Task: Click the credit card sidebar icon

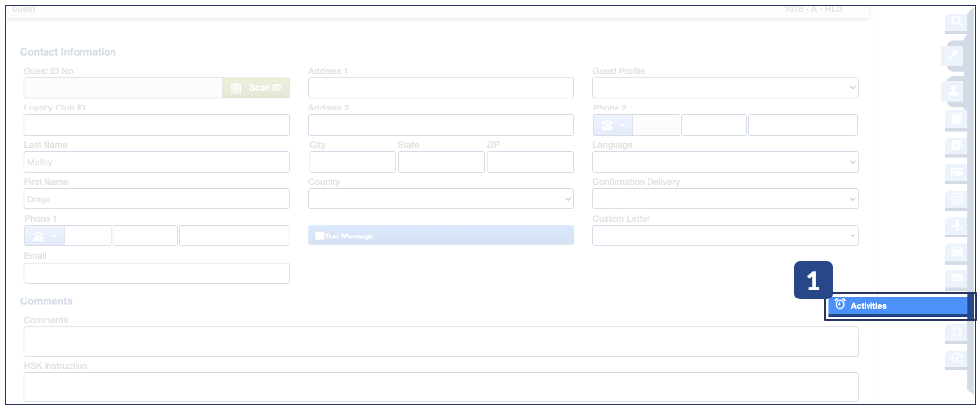Action: click(x=956, y=173)
